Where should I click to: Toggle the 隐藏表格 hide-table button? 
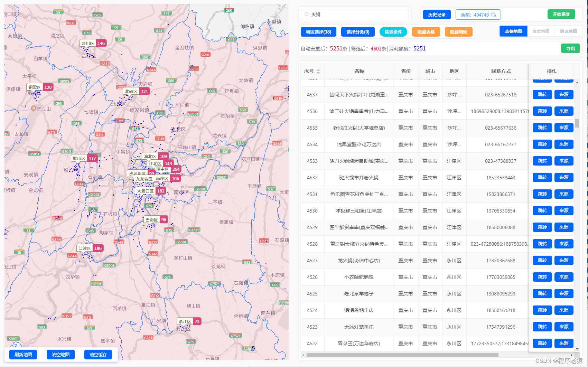pyautogui.click(x=426, y=32)
